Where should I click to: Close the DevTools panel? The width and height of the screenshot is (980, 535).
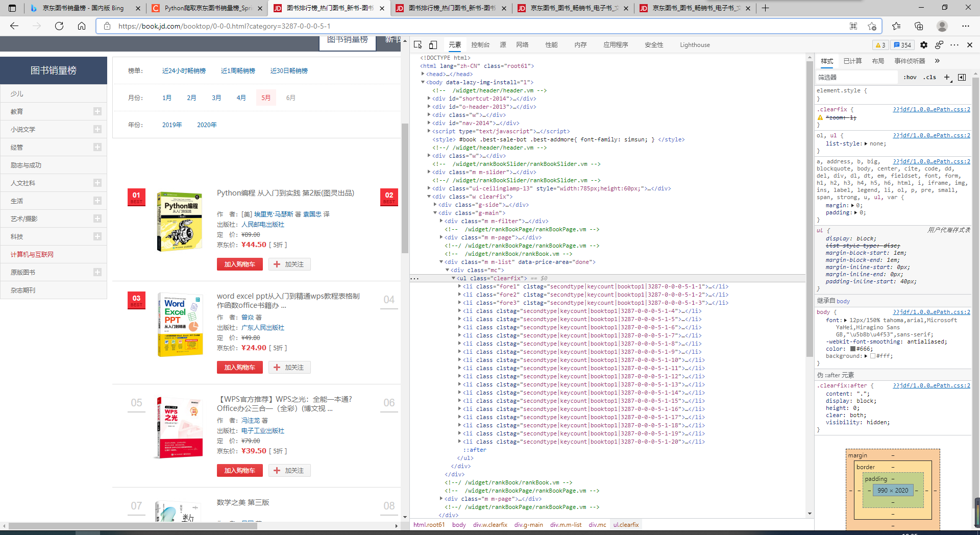pos(970,45)
